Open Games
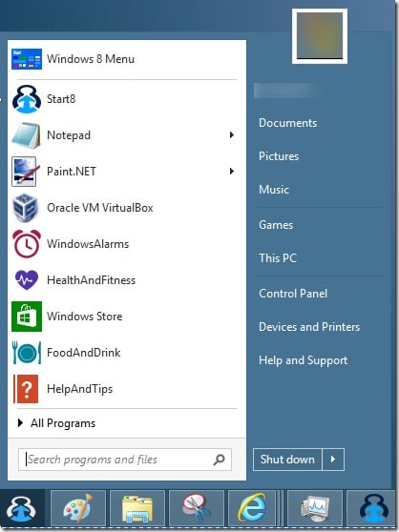 coord(276,225)
